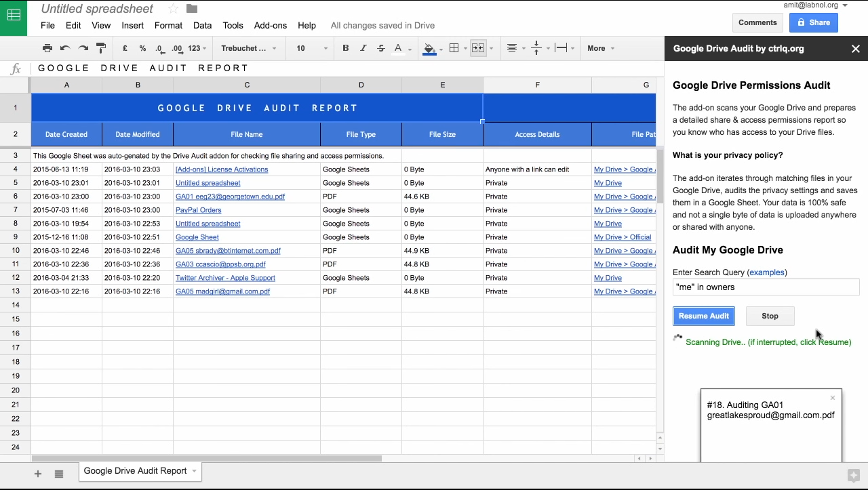Decrease decimal places
The width and height of the screenshot is (868, 490).
click(x=159, y=48)
